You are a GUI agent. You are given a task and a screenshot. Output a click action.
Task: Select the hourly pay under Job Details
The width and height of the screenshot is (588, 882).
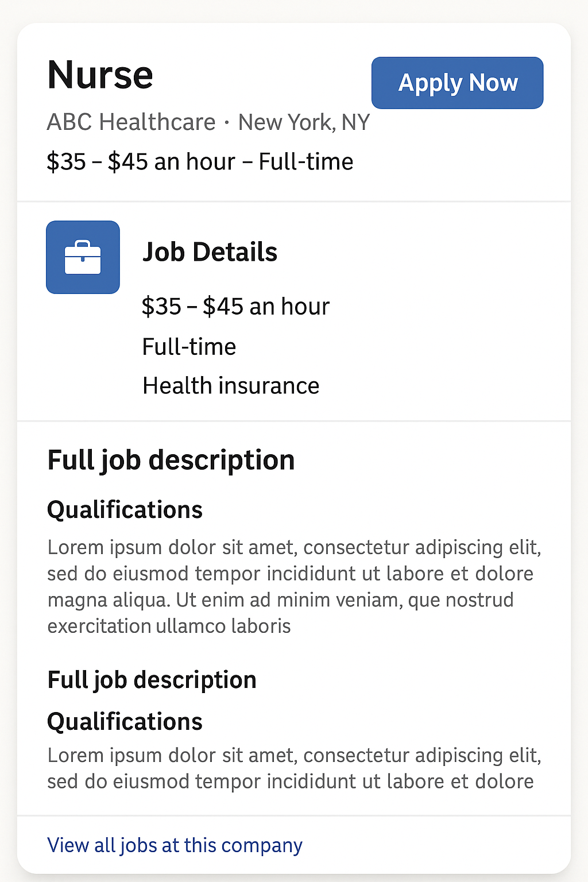pyautogui.click(x=235, y=307)
